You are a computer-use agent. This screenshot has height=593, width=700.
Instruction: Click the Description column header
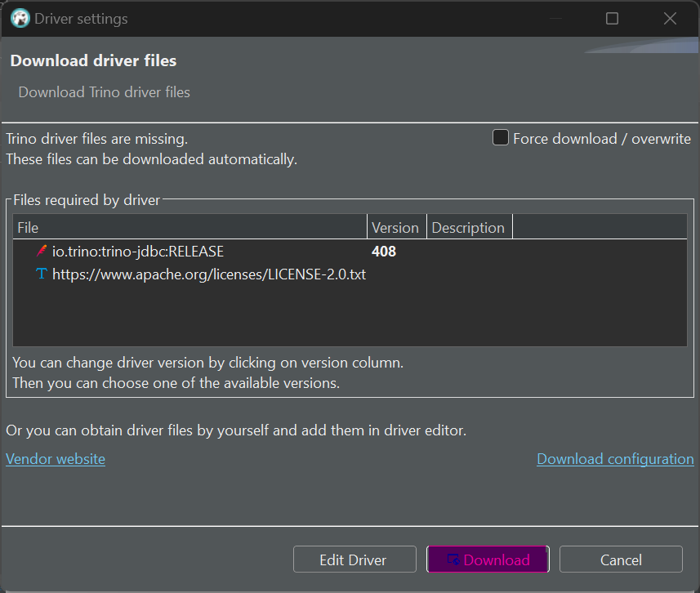pyautogui.click(x=469, y=228)
